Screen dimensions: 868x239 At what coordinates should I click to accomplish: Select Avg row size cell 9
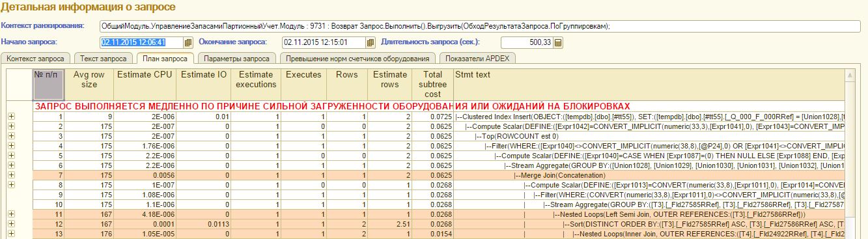point(89,116)
